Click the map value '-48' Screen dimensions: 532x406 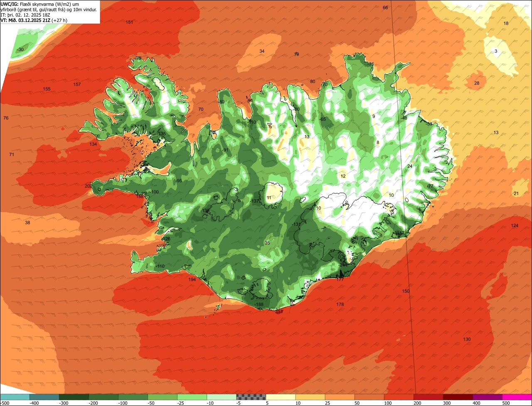coord(404,118)
